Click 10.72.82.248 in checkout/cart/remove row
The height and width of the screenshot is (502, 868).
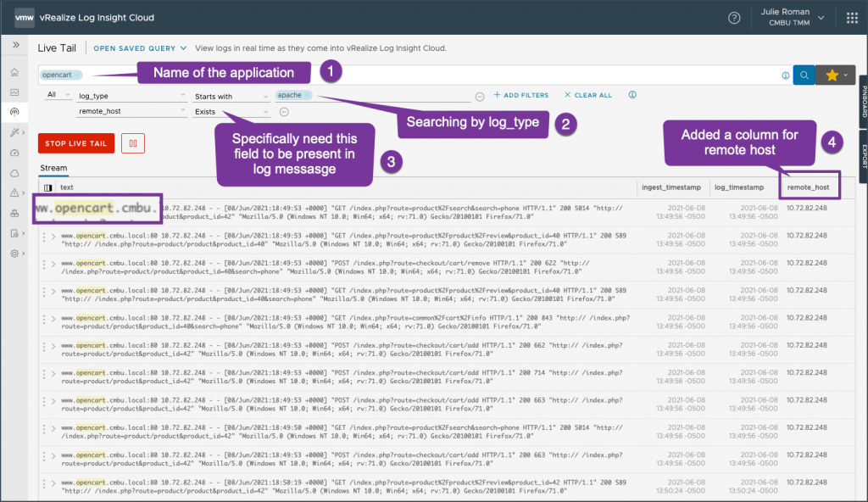tap(807, 263)
